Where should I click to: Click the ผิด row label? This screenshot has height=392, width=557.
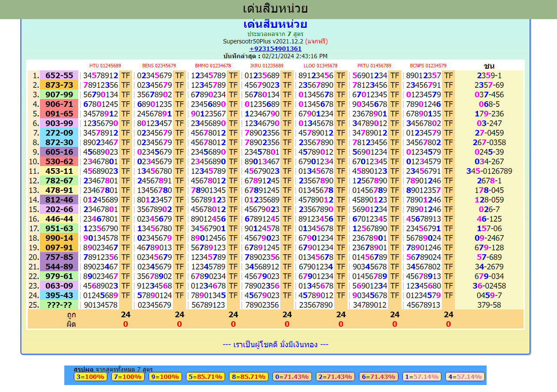(72, 324)
